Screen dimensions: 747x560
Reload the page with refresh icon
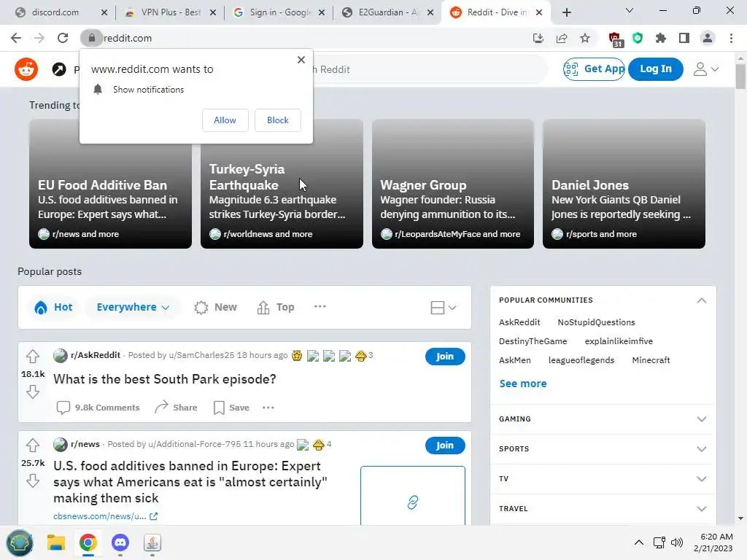pyautogui.click(x=63, y=38)
